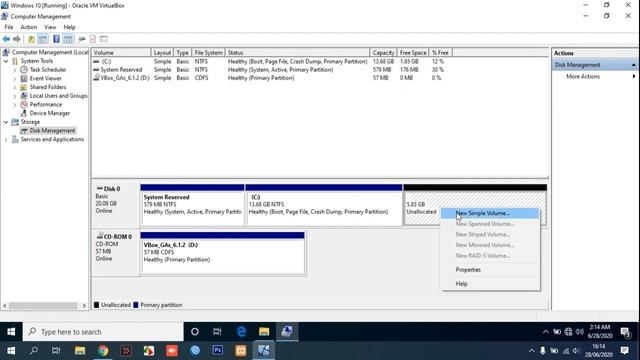Click the Task Scheduler clock icon
This screenshot has height=360, width=640.
(x=24, y=70)
